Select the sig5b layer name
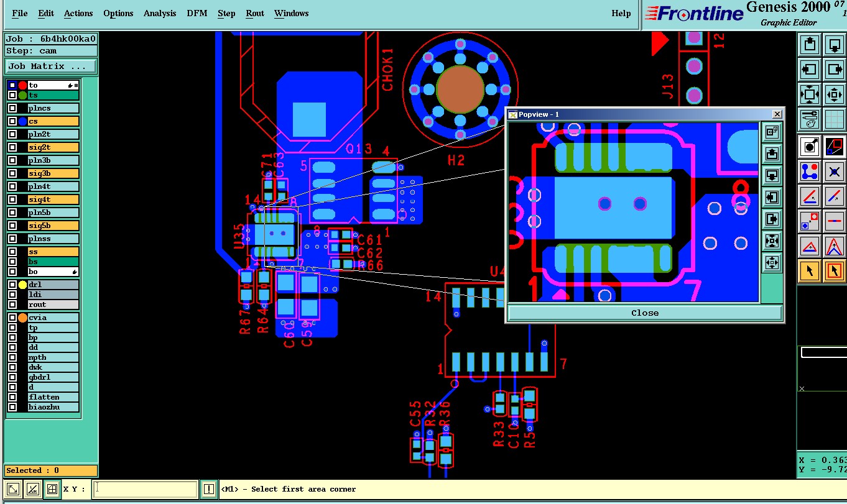This screenshot has width=847, height=504. [53, 226]
